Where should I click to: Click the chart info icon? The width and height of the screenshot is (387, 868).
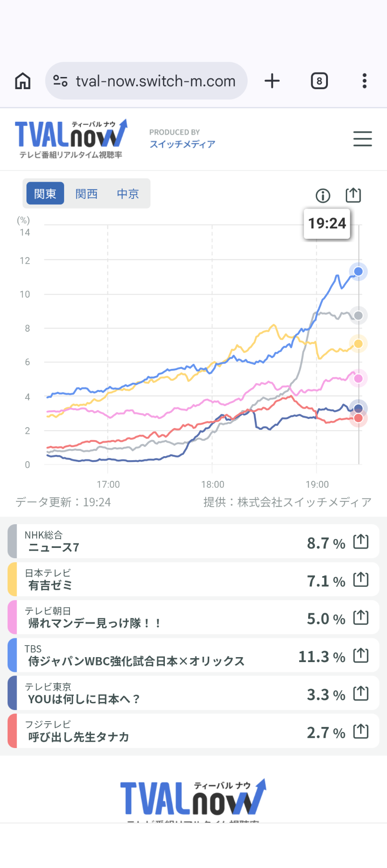click(323, 195)
